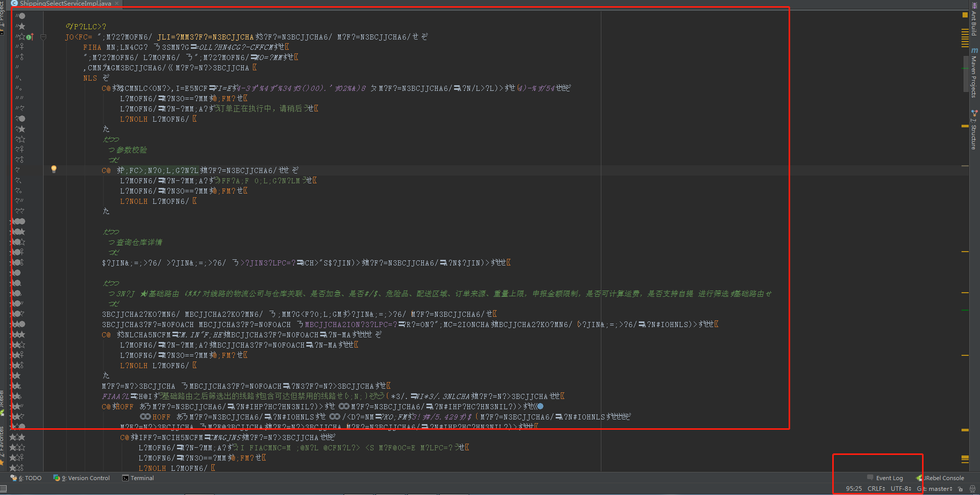This screenshot has width=980, height=495.
Task: Click the green implements-interface gutter icon
Action: click(29, 37)
